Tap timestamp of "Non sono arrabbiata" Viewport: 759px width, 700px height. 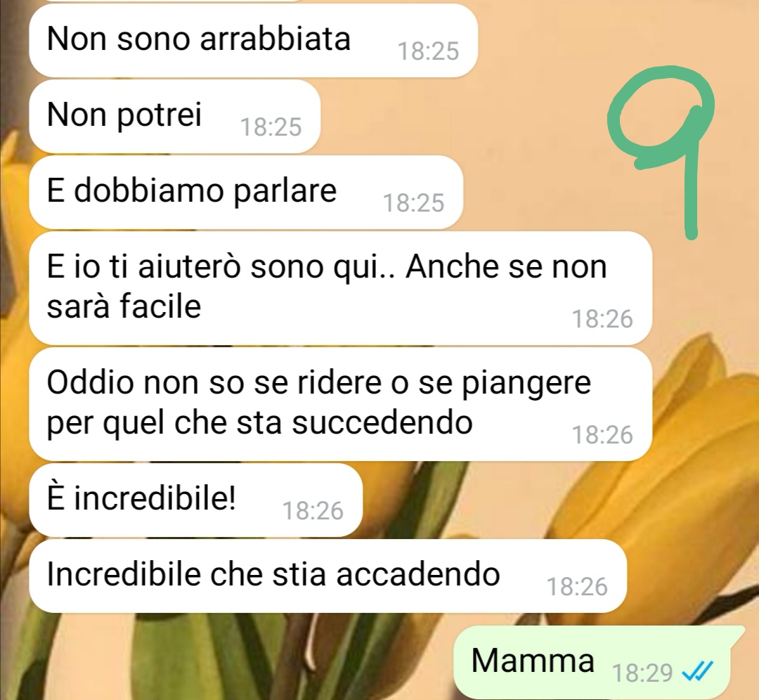429,51
